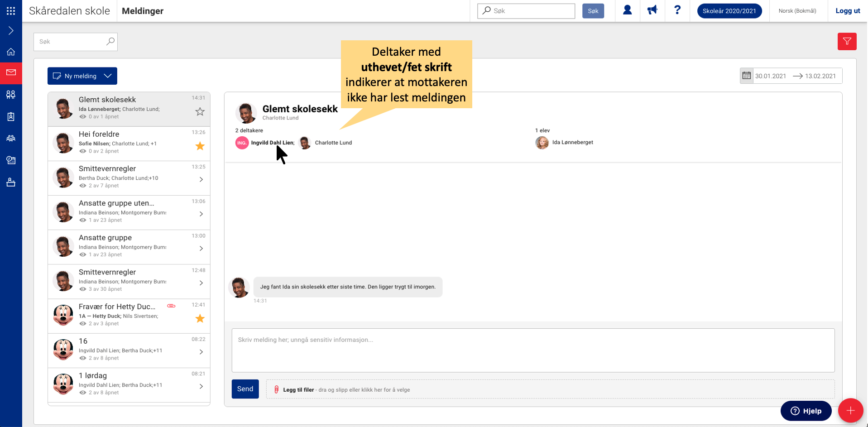Open the people groups sidebar icon

pos(11,94)
